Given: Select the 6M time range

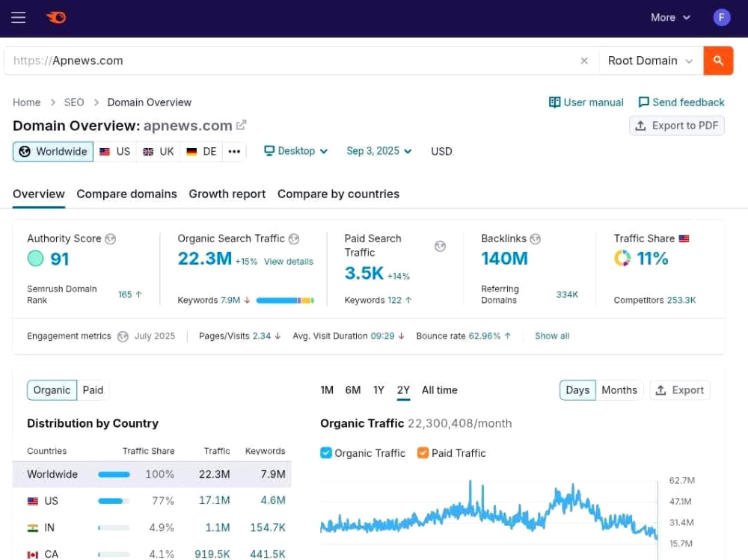Looking at the screenshot, I should click(353, 390).
